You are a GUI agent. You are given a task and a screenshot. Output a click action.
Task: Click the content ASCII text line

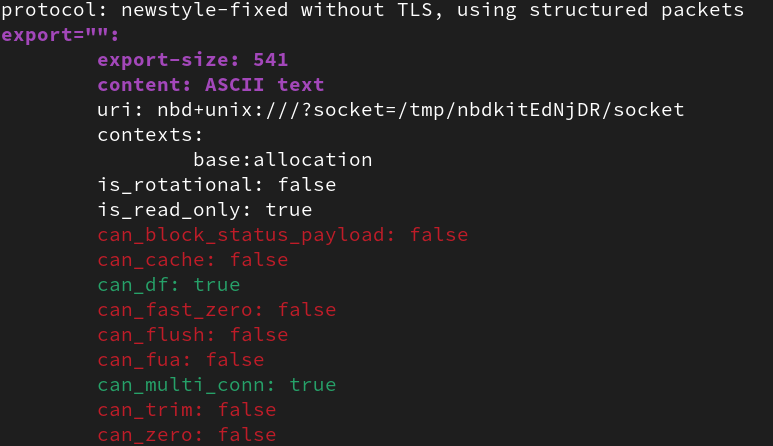pos(210,85)
